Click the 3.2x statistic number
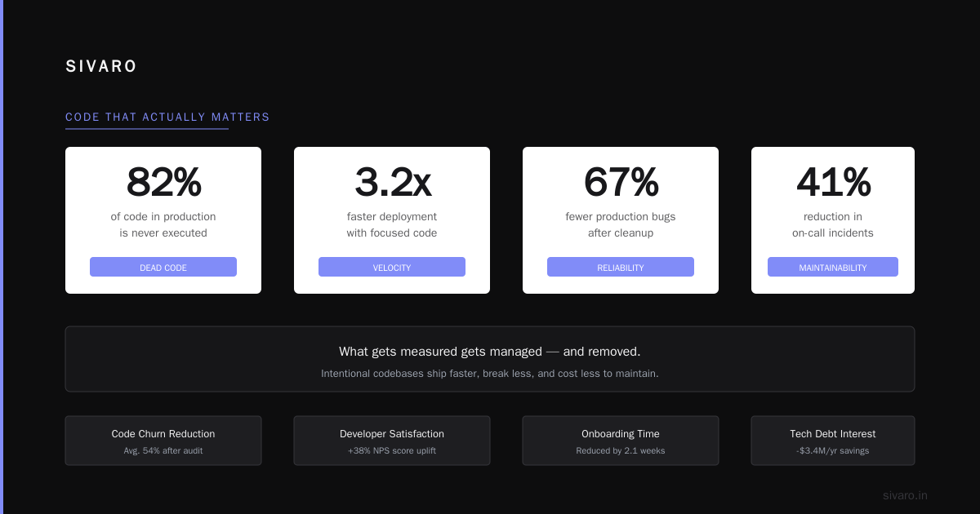Screen dimensions: 980x514 [x=392, y=182]
